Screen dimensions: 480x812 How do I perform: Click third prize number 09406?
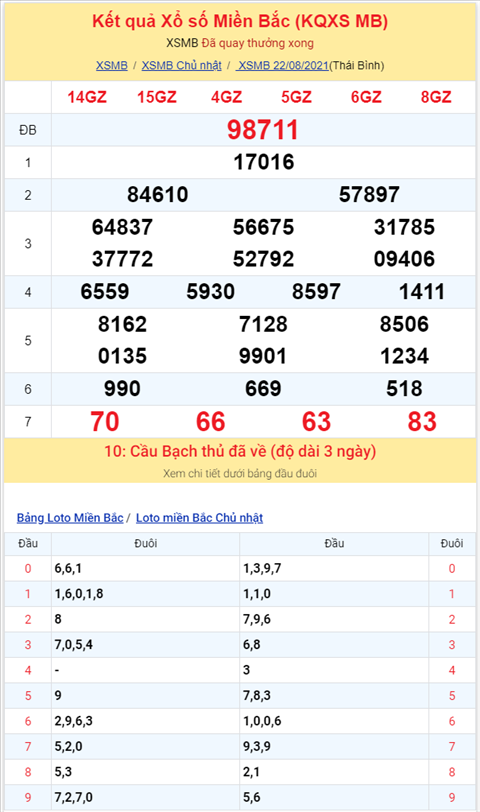point(404,259)
